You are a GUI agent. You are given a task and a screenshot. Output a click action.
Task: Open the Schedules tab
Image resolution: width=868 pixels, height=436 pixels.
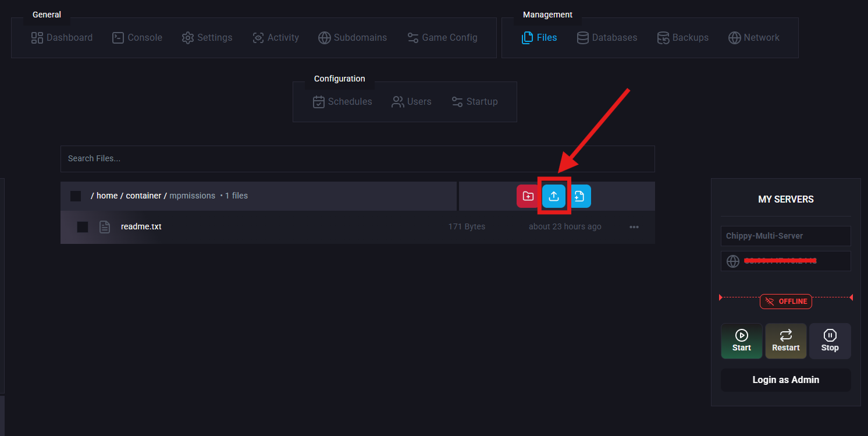(x=343, y=102)
